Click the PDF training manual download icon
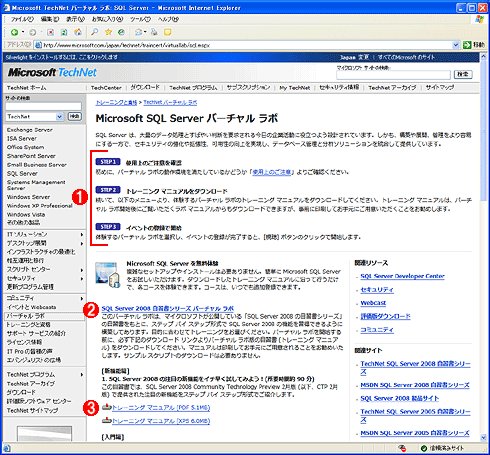This screenshot has height=455, width=490. tap(106, 407)
